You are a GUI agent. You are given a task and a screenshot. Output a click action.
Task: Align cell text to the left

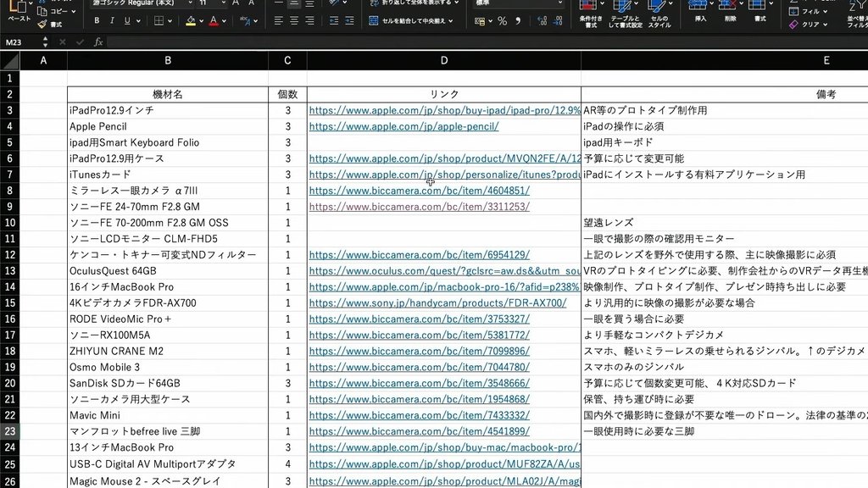(x=278, y=20)
